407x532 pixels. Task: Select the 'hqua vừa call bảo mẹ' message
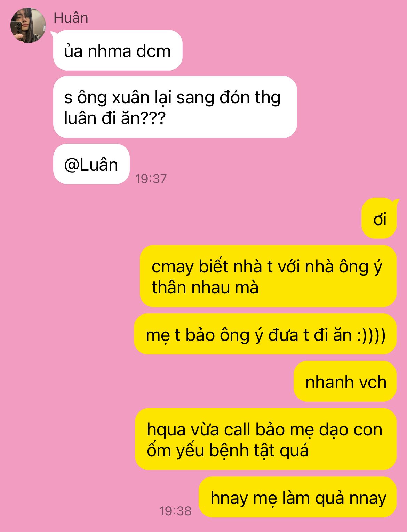266,439
